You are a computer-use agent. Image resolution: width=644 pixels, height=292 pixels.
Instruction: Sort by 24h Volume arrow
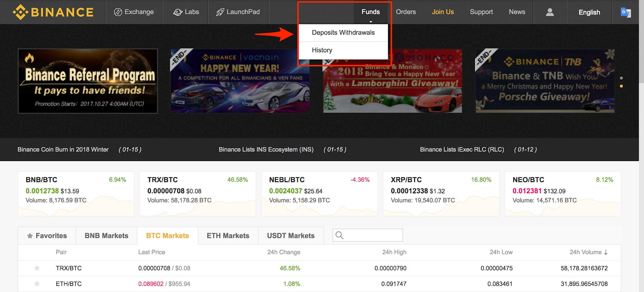[606, 253]
